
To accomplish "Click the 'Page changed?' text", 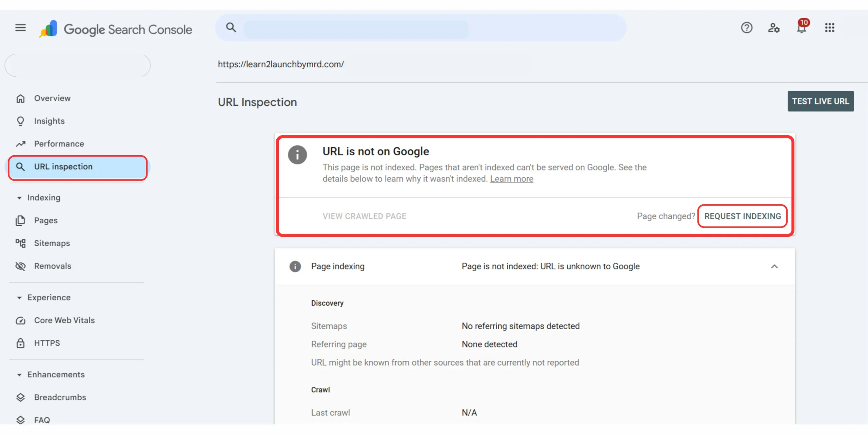I will click(x=666, y=216).
